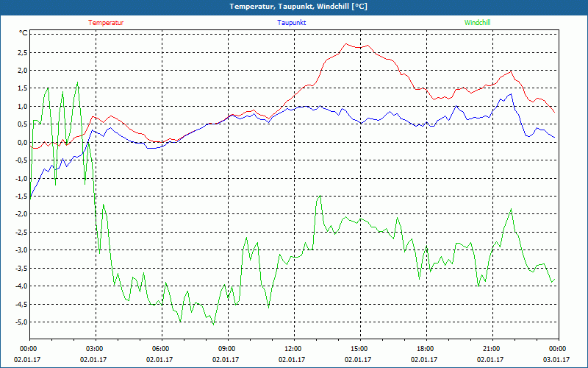The height and width of the screenshot is (368, 588).
Task: Click the -4,5 y-axis value
Action: (x=21, y=304)
